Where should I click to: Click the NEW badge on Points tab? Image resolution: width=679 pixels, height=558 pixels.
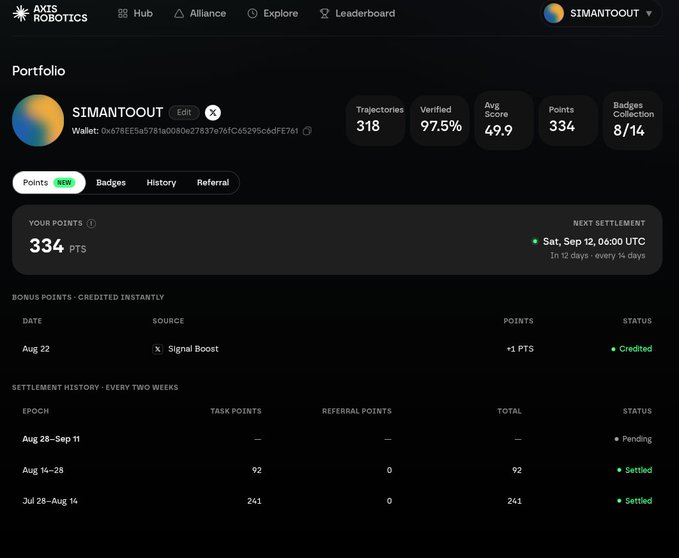[64, 182]
